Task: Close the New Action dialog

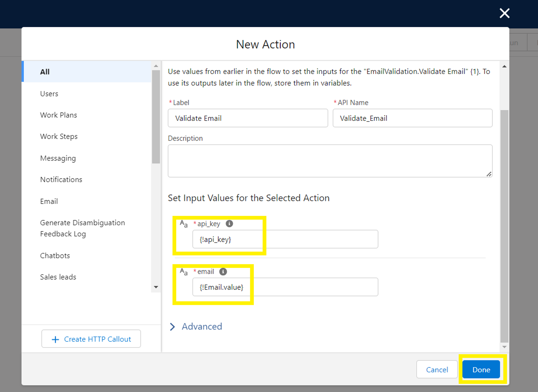Action: [x=504, y=13]
